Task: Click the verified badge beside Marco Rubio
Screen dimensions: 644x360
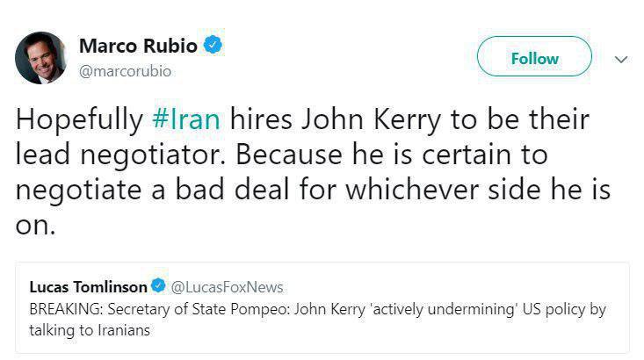Action: tap(213, 46)
